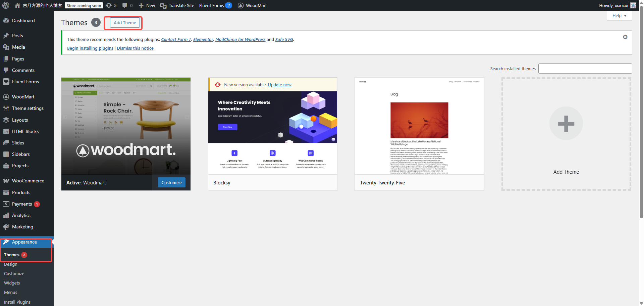Click Begin installing plugins link
644x306 pixels.
tap(90, 48)
